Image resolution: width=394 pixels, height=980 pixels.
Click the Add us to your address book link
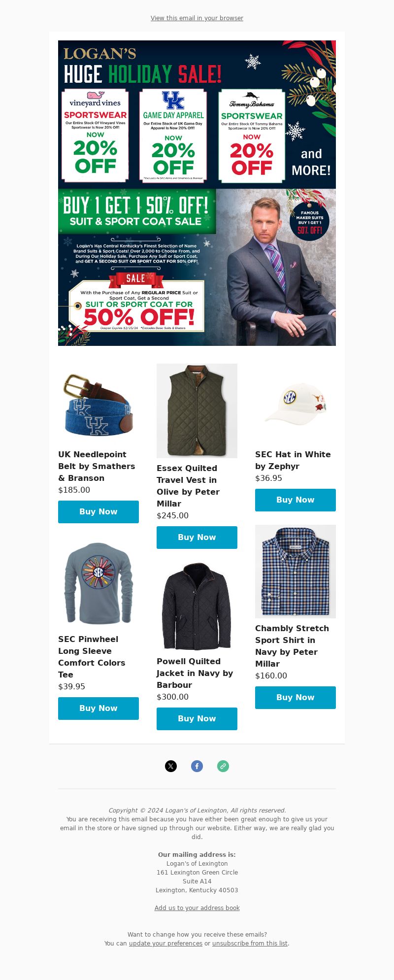point(197,908)
